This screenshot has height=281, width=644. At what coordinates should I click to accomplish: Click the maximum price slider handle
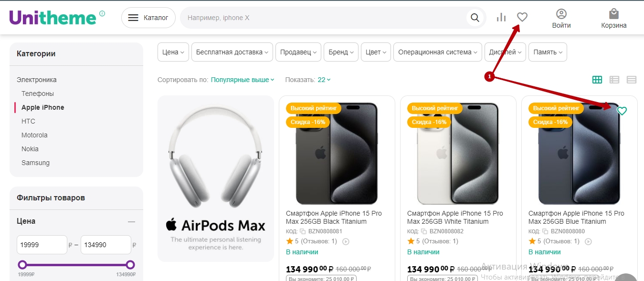[130, 265]
